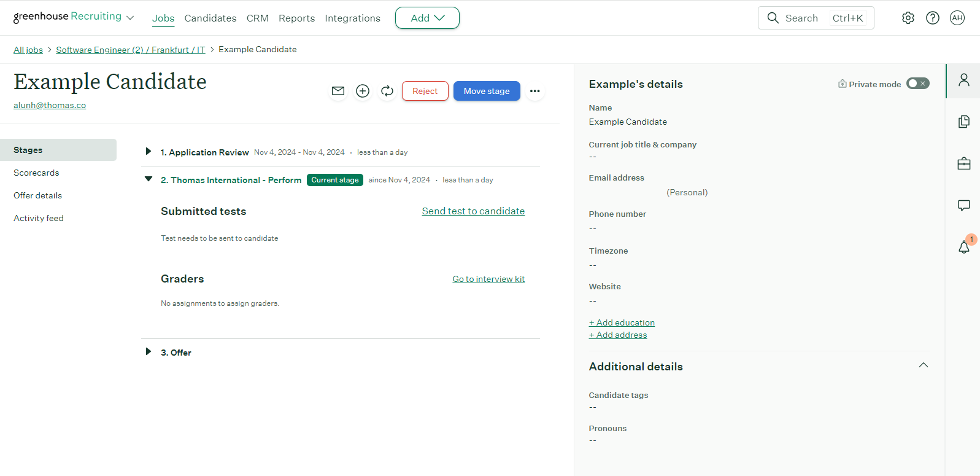Click the Graders heading
Viewport: 980px width, 476px height.
pyautogui.click(x=182, y=279)
